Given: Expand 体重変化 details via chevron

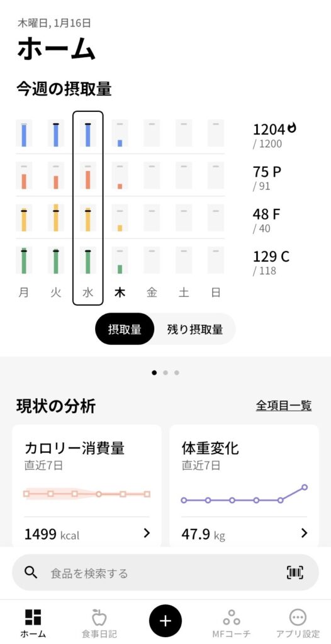Looking at the screenshot, I should [304, 533].
